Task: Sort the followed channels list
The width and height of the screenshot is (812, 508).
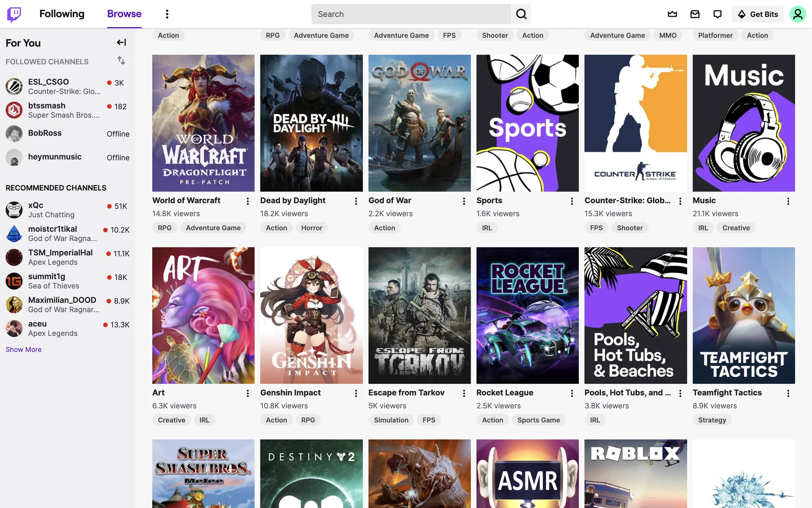Action: 121,61
